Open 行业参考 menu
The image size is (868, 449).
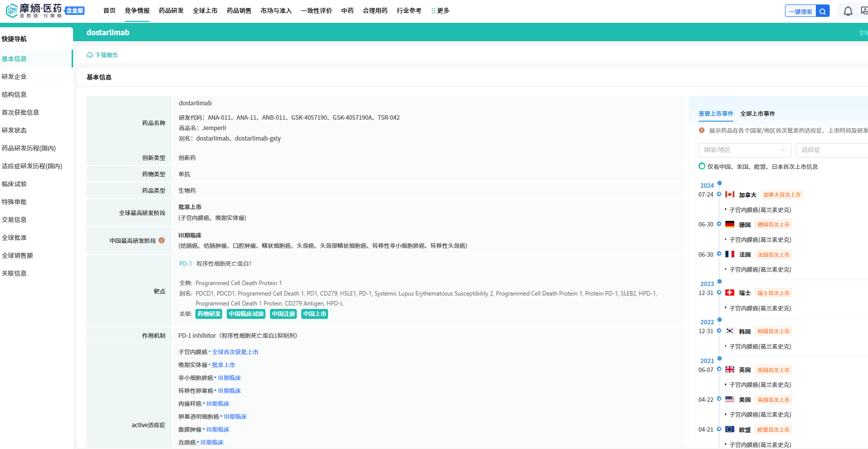(x=409, y=10)
